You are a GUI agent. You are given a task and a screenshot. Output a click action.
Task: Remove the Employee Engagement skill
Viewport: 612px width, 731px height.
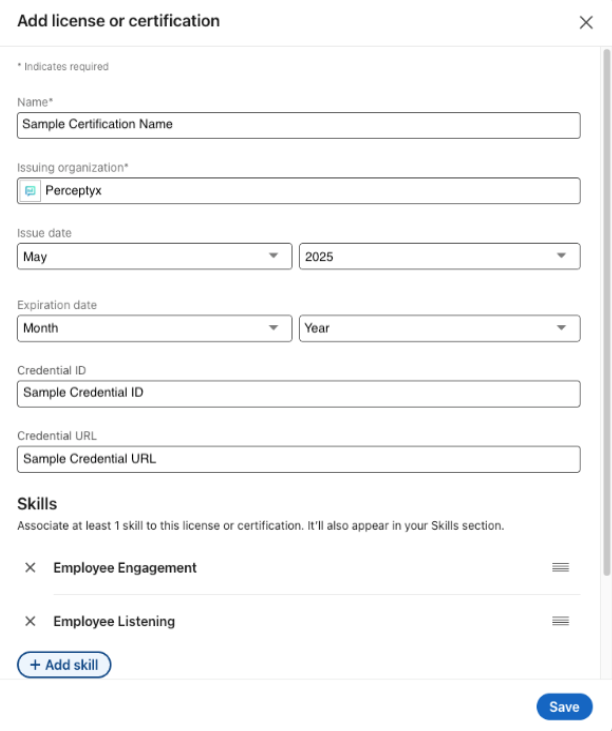pos(30,567)
